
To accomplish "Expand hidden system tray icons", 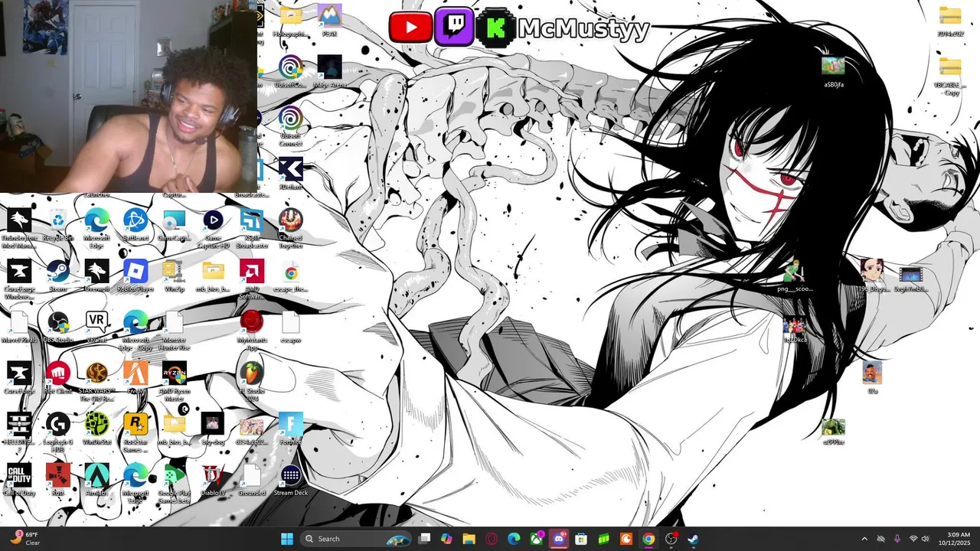I will [864, 539].
